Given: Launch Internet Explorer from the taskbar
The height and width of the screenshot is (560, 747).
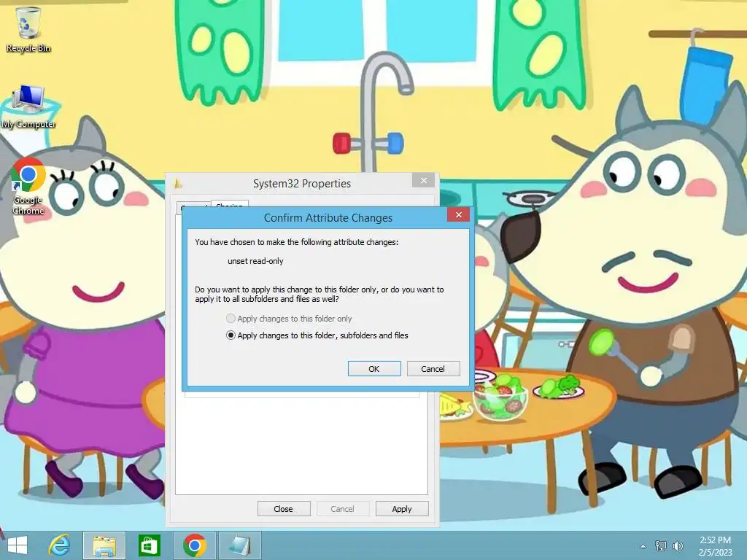Looking at the screenshot, I should tap(60, 545).
